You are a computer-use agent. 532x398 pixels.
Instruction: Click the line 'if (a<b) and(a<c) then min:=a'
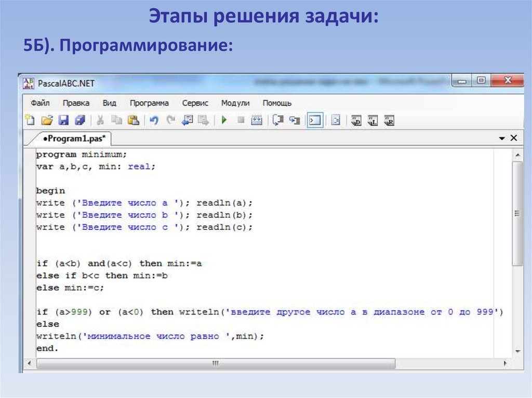tap(119, 264)
